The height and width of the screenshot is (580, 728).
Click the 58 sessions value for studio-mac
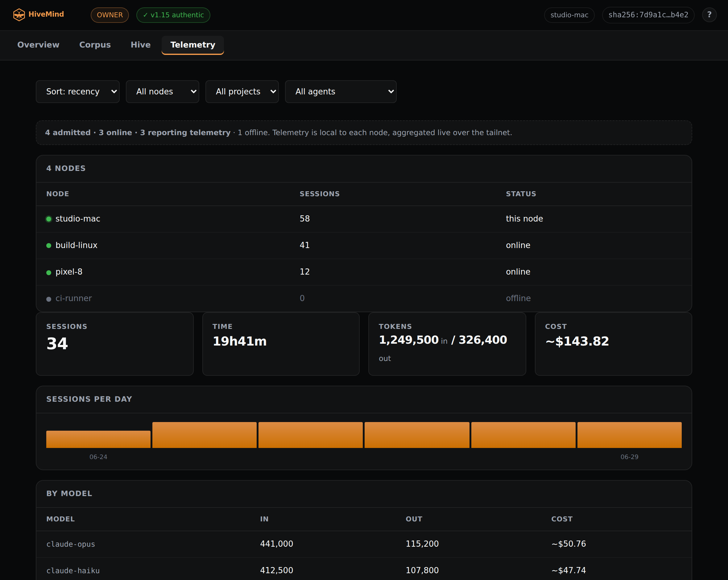304,218
